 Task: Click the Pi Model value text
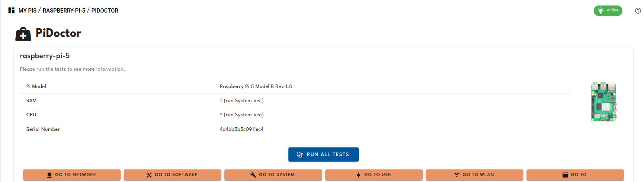(256, 86)
